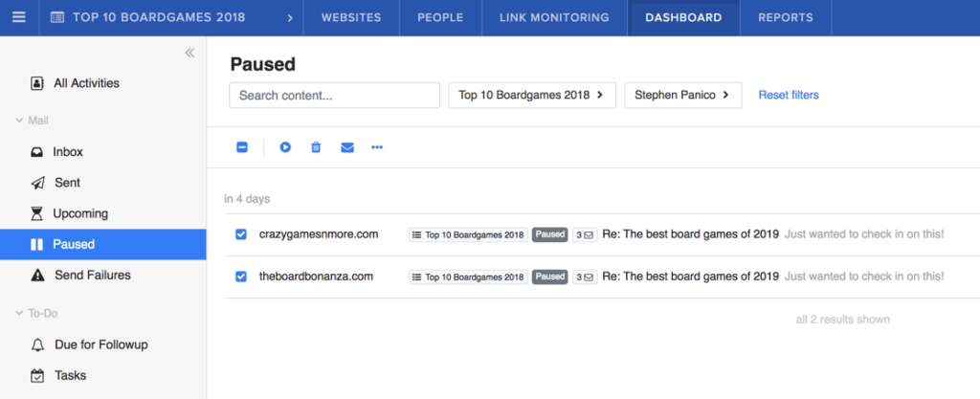Open the three-dot more actions icon
Viewport: 980px width, 399px height.
[377, 147]
